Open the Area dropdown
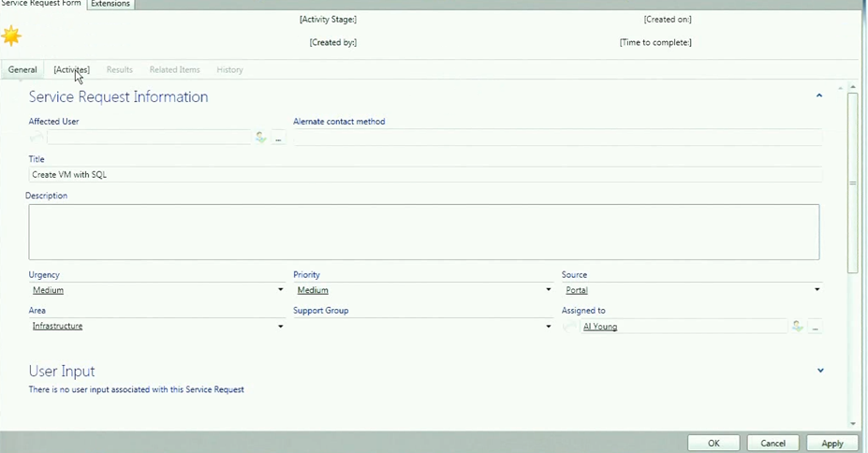Screen dimensions: 868x453 [280, 327]
